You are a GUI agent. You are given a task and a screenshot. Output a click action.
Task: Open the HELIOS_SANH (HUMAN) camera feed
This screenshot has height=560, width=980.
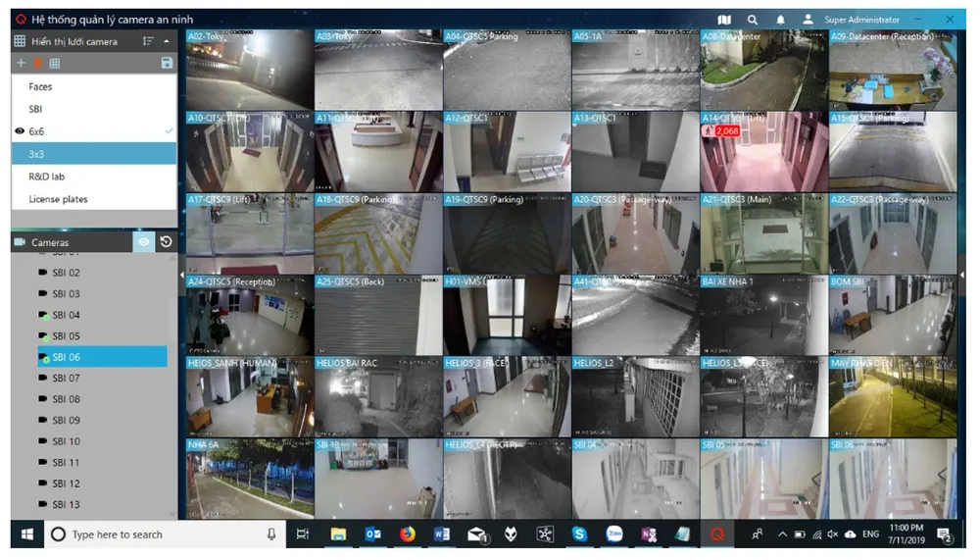(x=250, y=396)
